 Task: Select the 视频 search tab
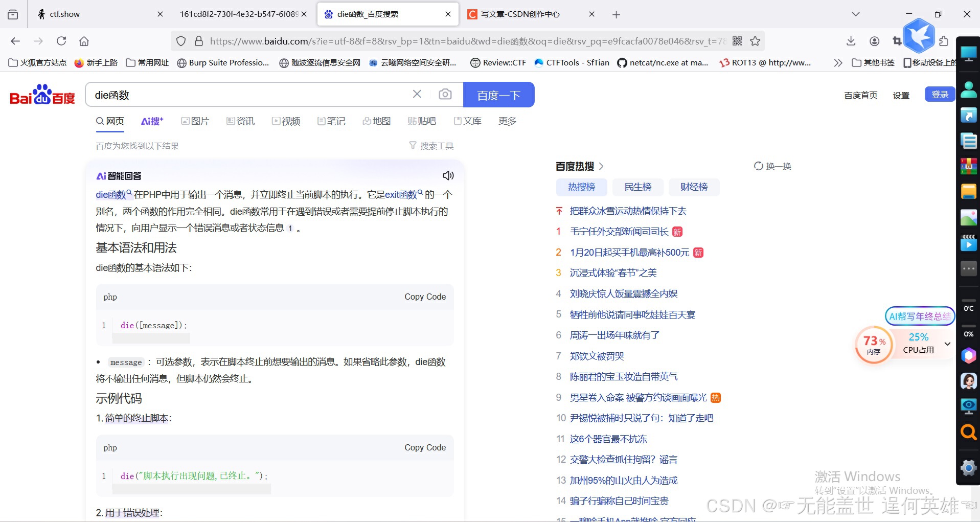[x=286, y=121]
